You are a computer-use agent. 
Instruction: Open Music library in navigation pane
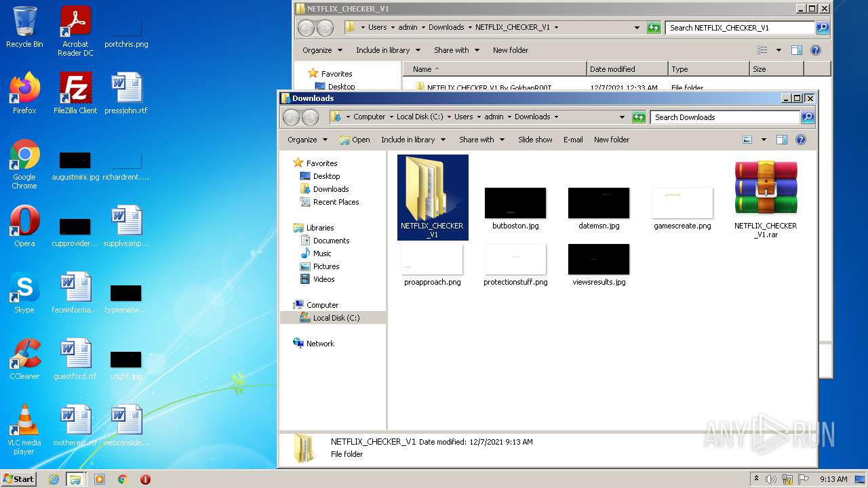tap(315, 253)
